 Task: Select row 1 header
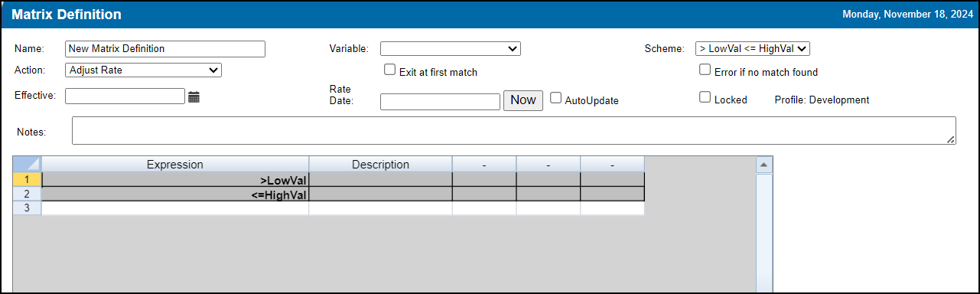(x=28, y=180)
